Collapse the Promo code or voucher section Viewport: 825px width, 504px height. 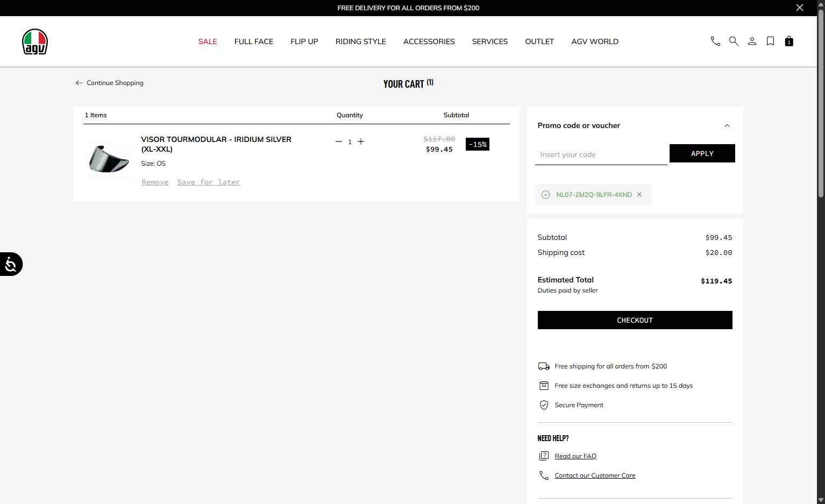pos(727,125)
